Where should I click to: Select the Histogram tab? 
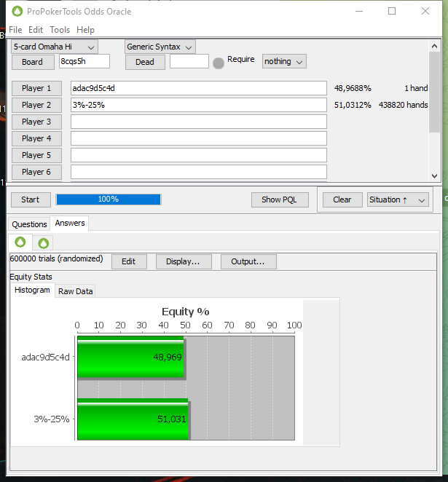click(x=32, y=290)
